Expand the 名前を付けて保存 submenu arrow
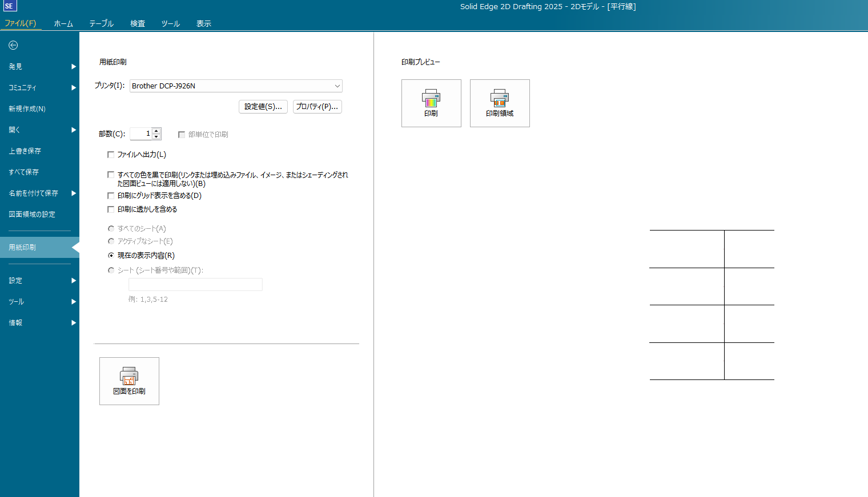The image size is (868, 497). pos(74,193)
